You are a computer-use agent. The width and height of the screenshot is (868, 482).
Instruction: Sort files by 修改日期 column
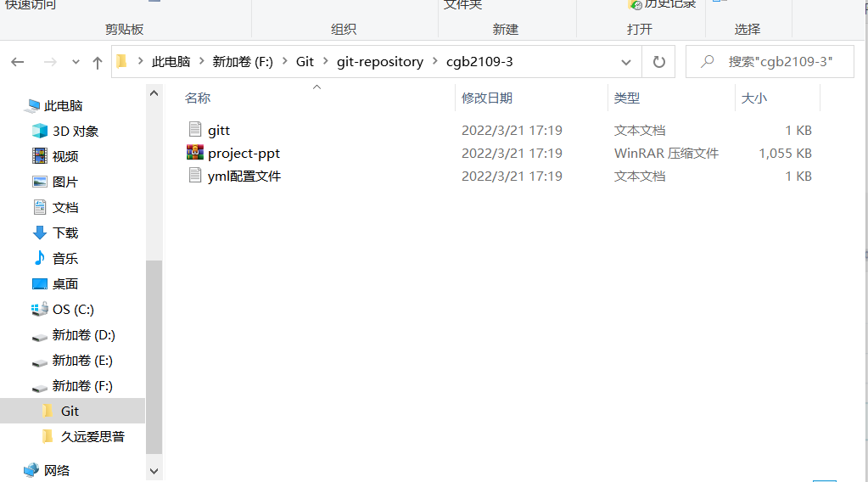point(486,98)
